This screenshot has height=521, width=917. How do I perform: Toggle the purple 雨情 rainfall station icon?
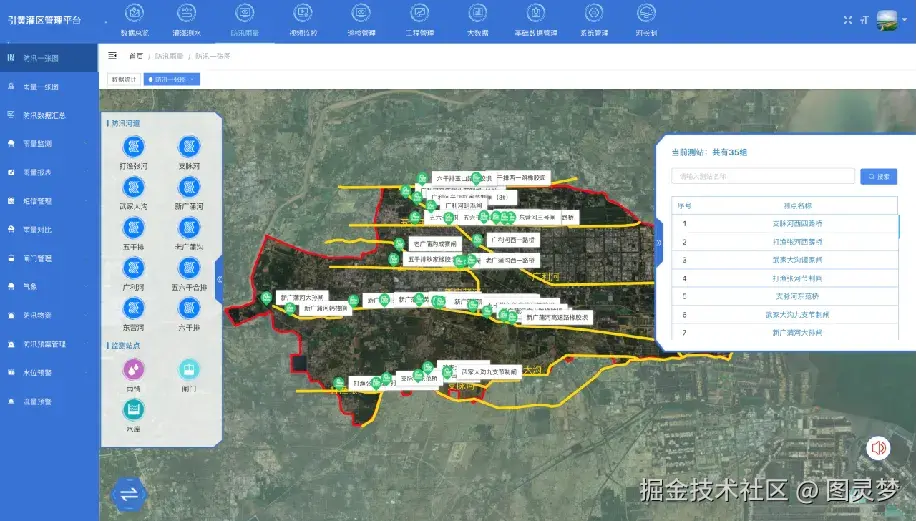point(133,370)
